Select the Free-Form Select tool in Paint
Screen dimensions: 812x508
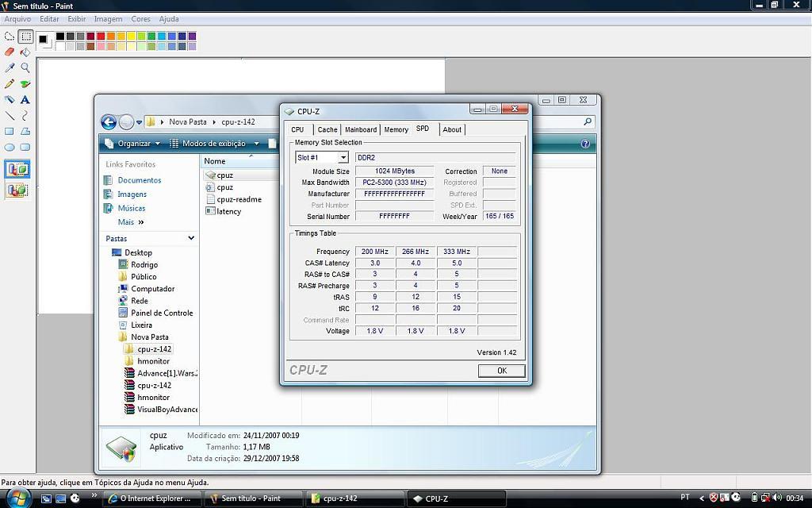click(x=10, y=37)
